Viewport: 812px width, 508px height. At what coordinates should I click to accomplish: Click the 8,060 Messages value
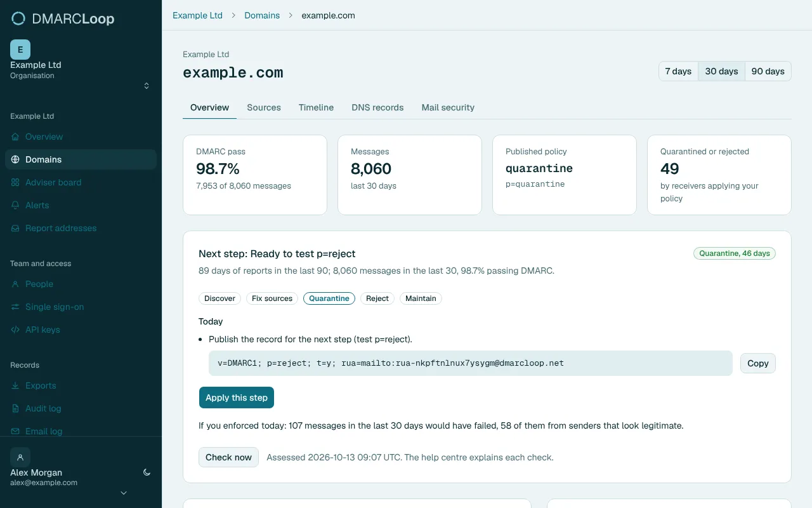371,169
